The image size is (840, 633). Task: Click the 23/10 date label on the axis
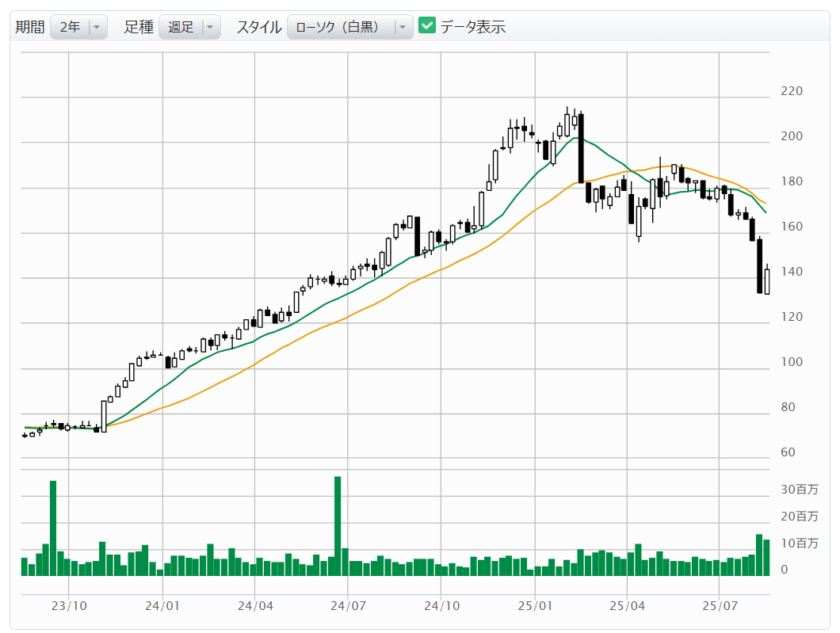pyautogui.click(x=69, y=606)
